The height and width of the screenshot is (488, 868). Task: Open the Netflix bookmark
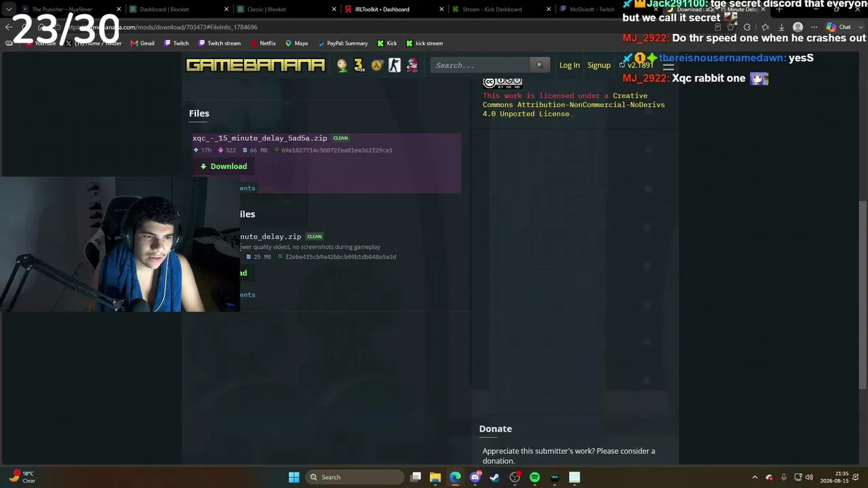tap(263, 43)
